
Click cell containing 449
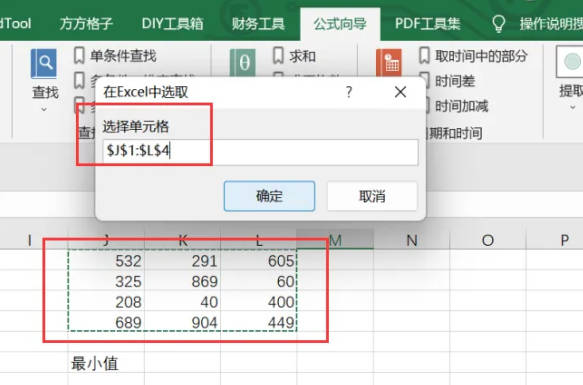pos(259,322)
